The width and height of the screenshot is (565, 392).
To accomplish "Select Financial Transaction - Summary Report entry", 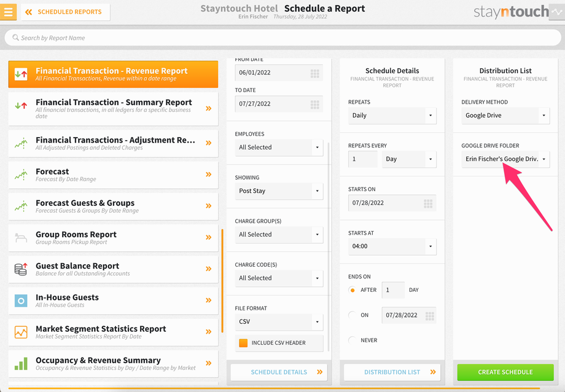I will [113, 109].
